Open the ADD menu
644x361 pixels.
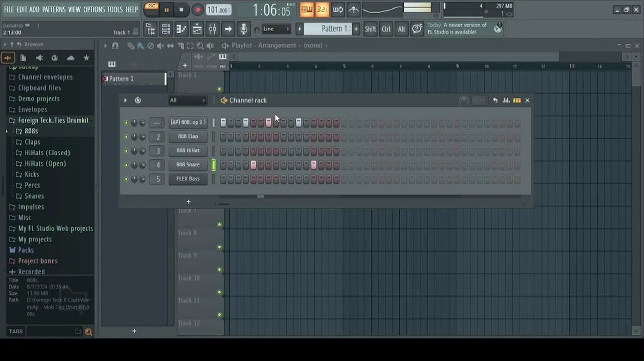click(34, 10)
